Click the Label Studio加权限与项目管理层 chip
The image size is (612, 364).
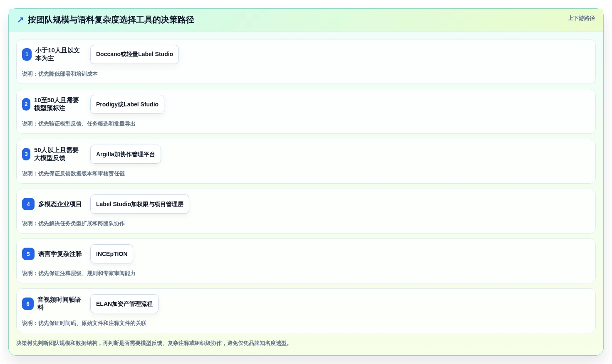point(140,204)
